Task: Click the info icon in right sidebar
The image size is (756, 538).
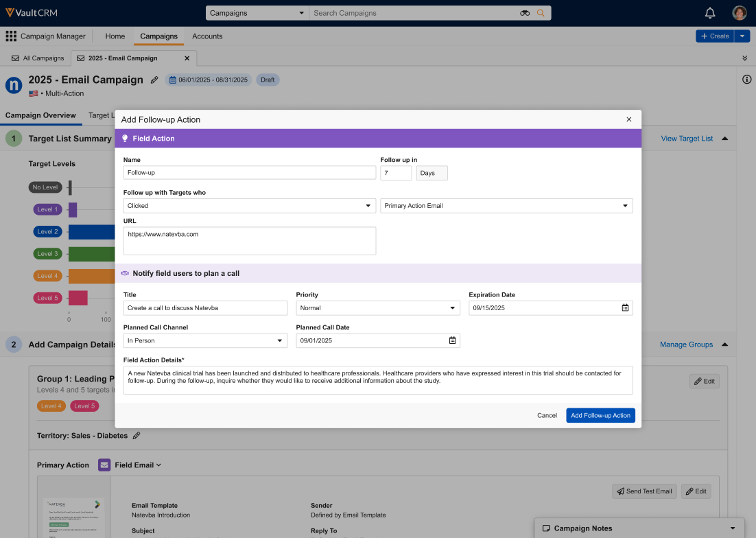Action: point(747,80)
